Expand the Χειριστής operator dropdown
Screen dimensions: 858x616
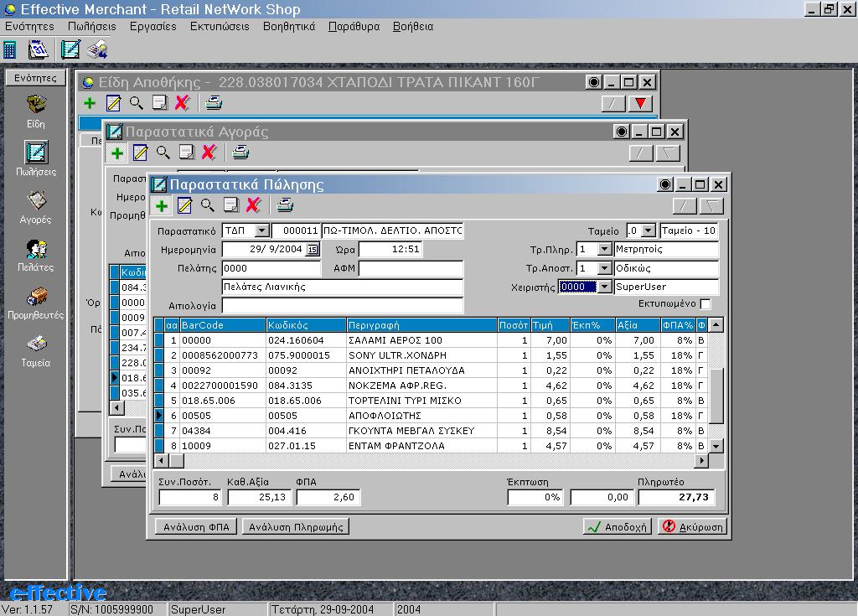pyautogui.click(x=605, y=287)
